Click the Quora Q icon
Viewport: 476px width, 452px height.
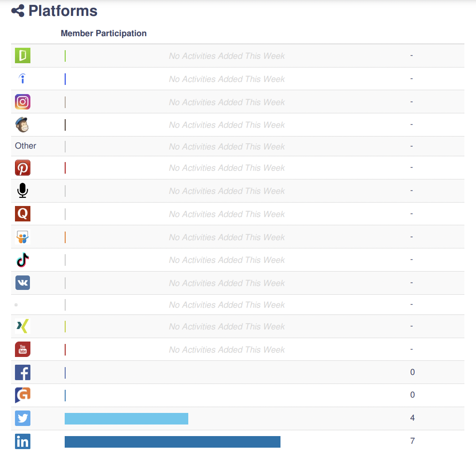click(x=23, y=214)
